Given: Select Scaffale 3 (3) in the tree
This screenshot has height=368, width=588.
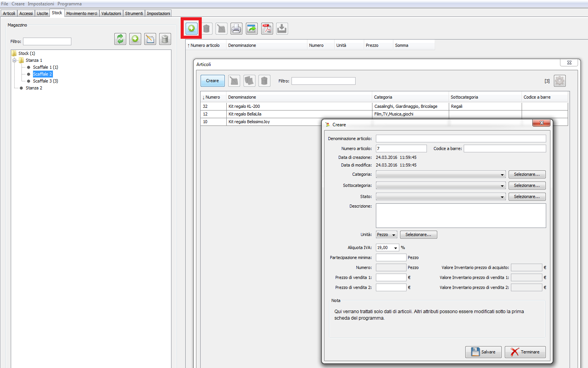Looking at the screenshot, I should click(45, 81).
